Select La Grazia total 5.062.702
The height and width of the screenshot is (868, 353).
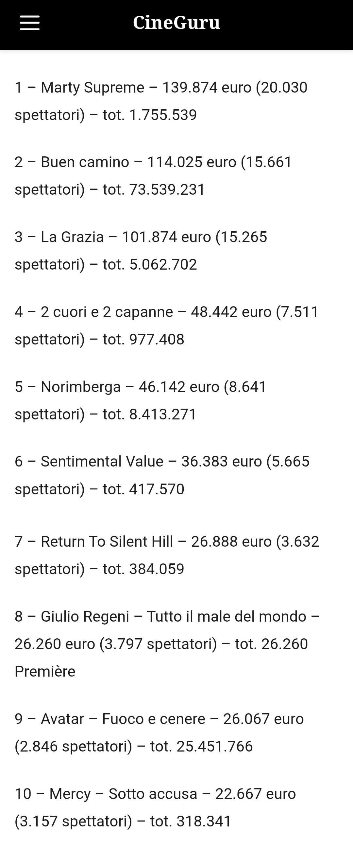point(163,264)
